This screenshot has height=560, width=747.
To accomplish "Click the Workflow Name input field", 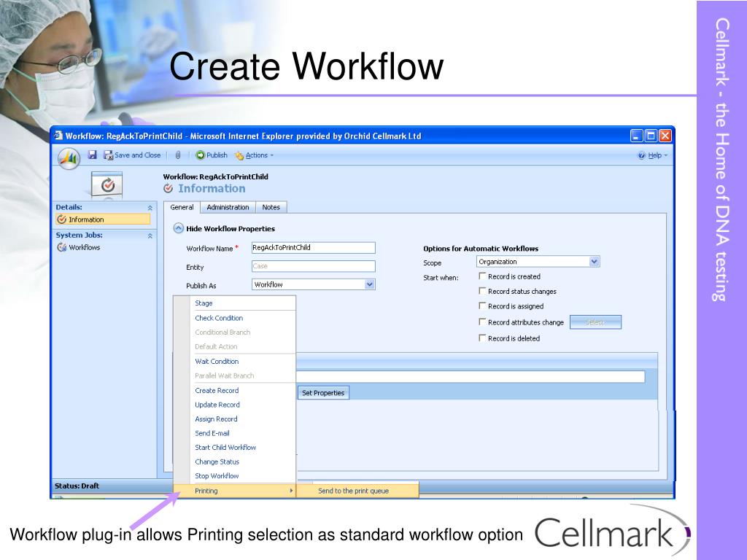I will 313,248.
